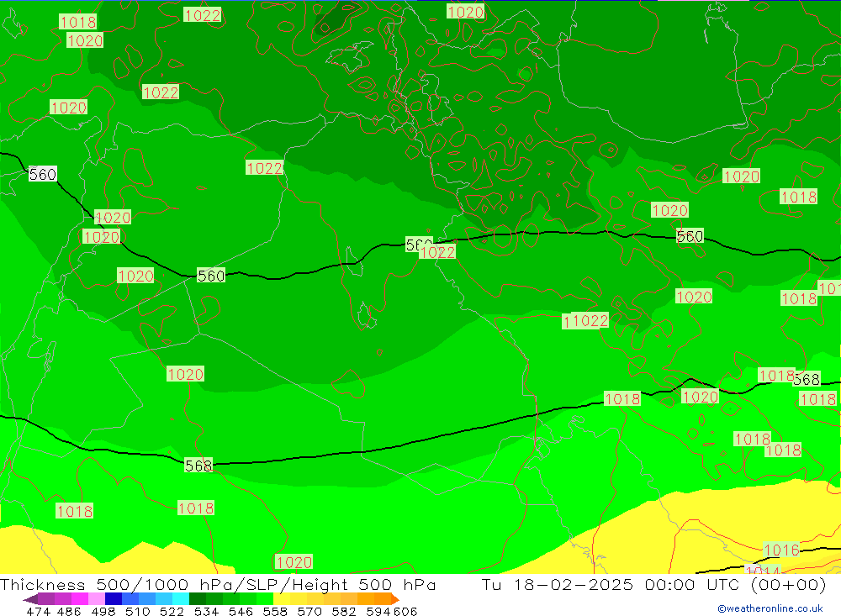Click the '486' legend value
The image size is (841, 616).
tap(69, 611)
